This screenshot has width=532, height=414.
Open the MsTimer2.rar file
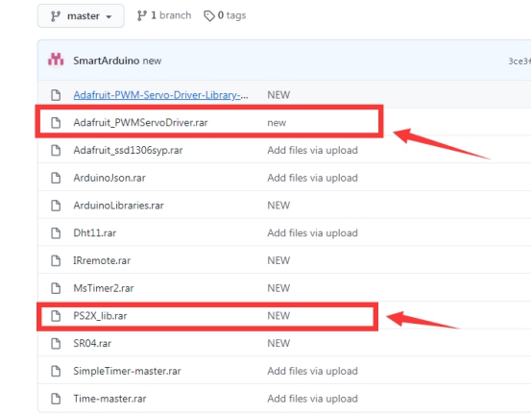coord(104,288)
